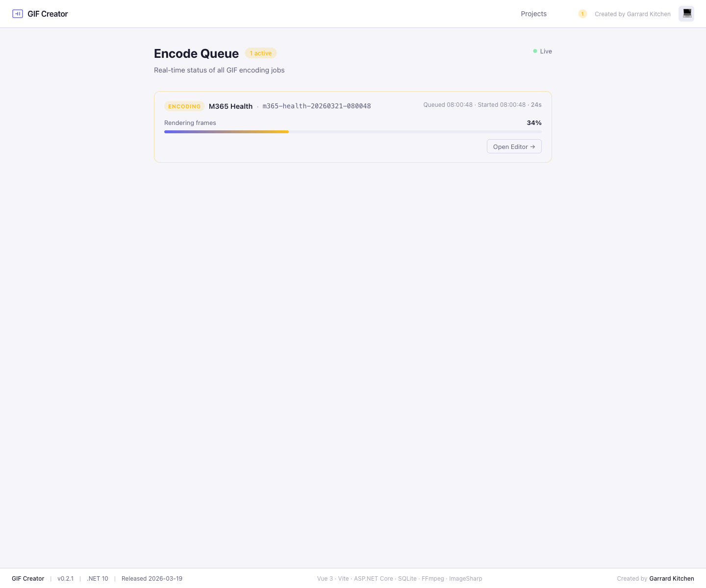Select the Encode Queue heading

point(196,53)
